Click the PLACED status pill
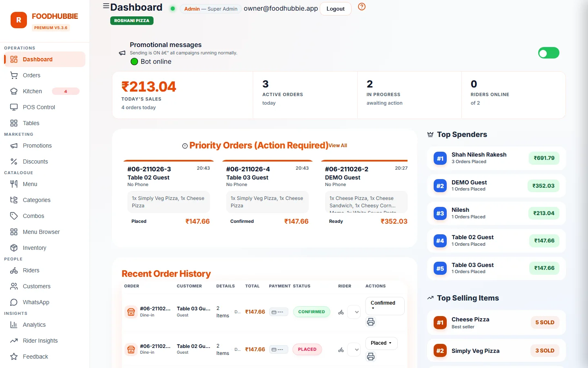The width and height of the screenshot is (588, 368). [307, 350]
